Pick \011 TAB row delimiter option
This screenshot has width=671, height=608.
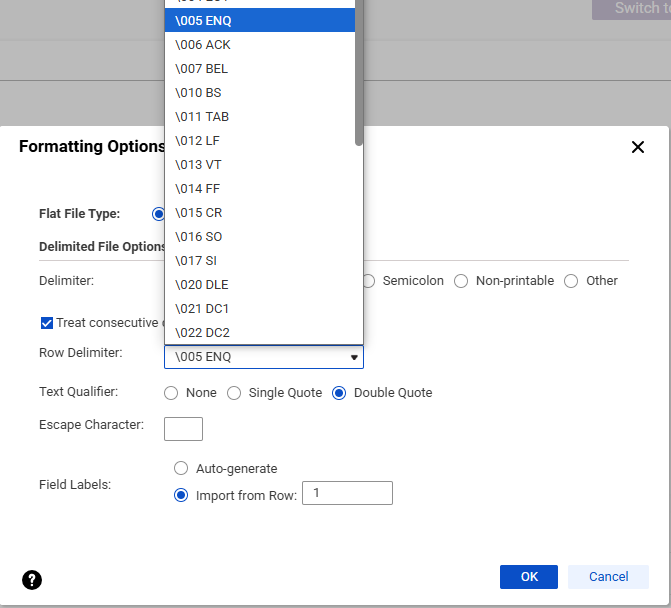pos(260,116)
